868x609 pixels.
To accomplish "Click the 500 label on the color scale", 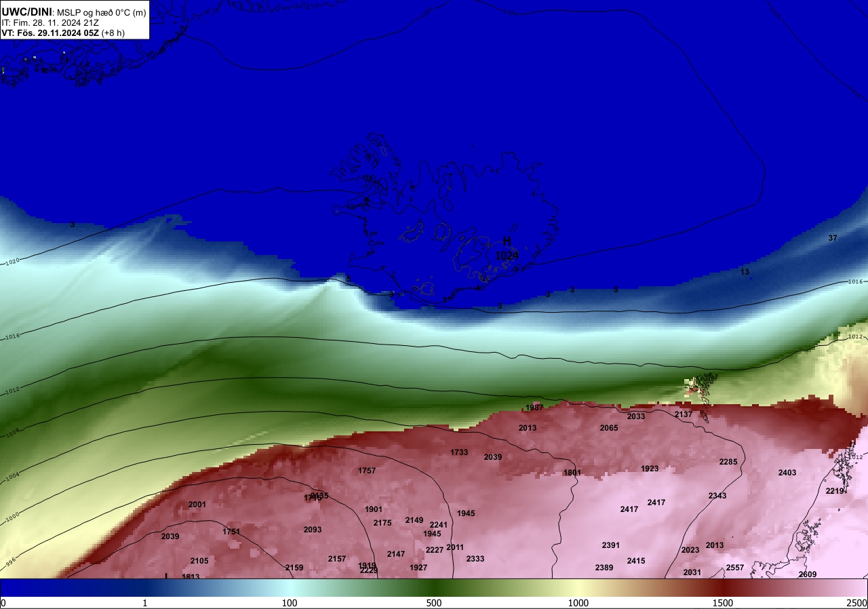I will coord(434,603).
